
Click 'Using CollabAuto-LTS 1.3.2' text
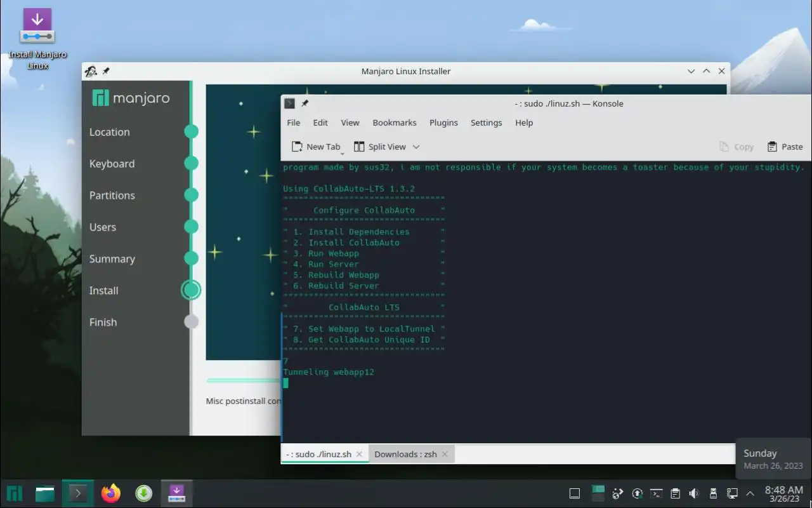coord(349,189)
